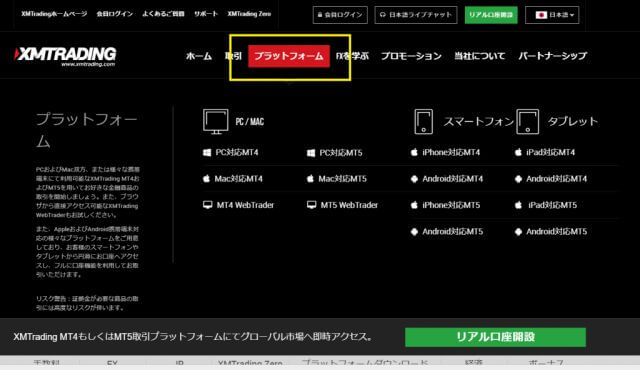Image resolution: width=640 pixels, height=370 pixels.
Task: Open tablet column Android対応MT4 link
Action: click(557, 179)
